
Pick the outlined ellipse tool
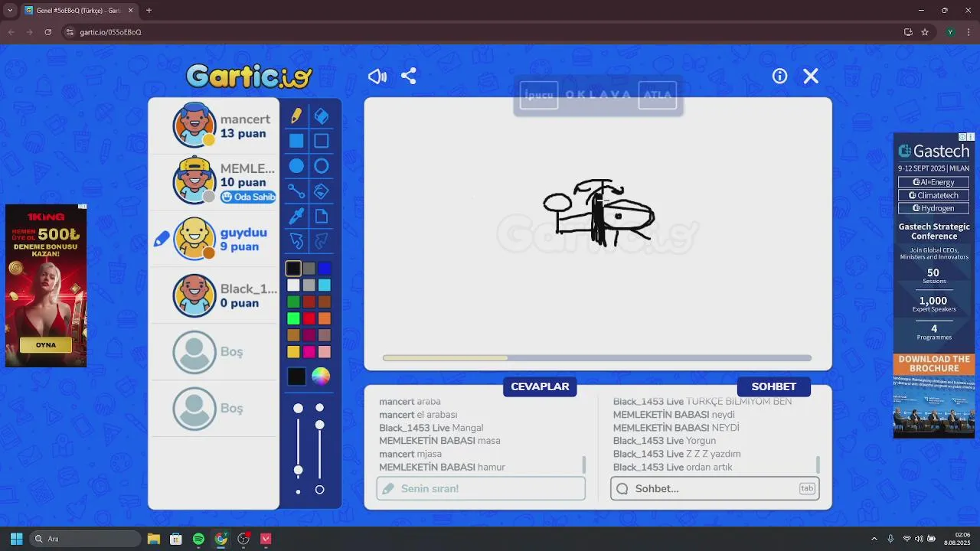pyautogui.click(x=322, y=166)
